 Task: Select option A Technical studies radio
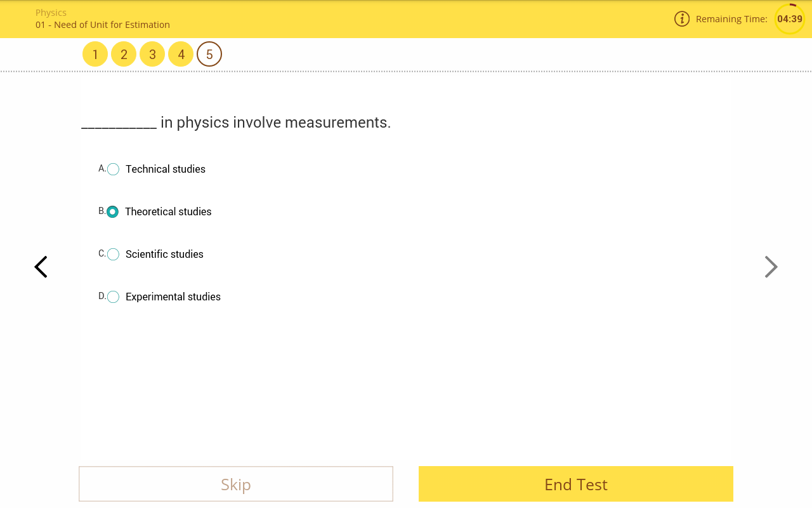[x=113, y=169]
